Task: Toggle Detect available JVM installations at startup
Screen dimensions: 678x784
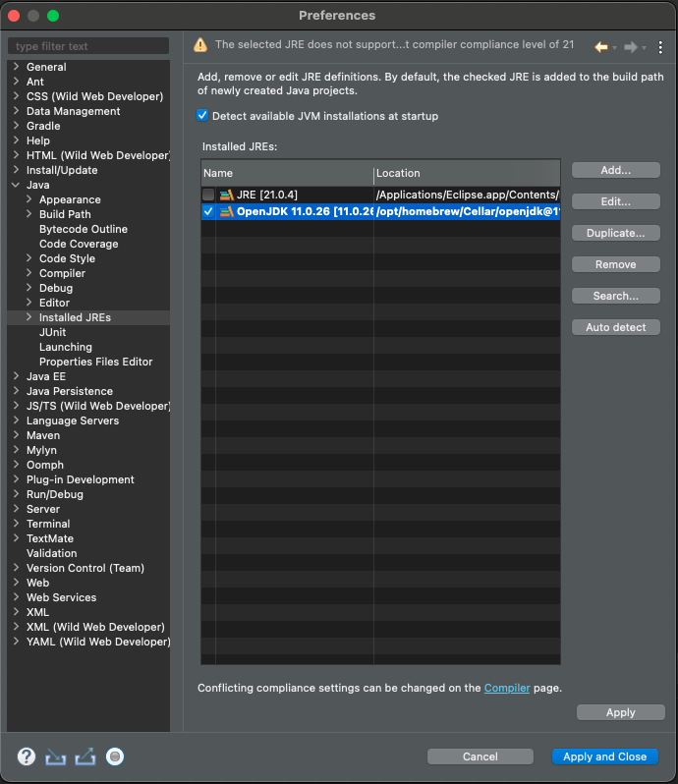Action: [202, 116]
